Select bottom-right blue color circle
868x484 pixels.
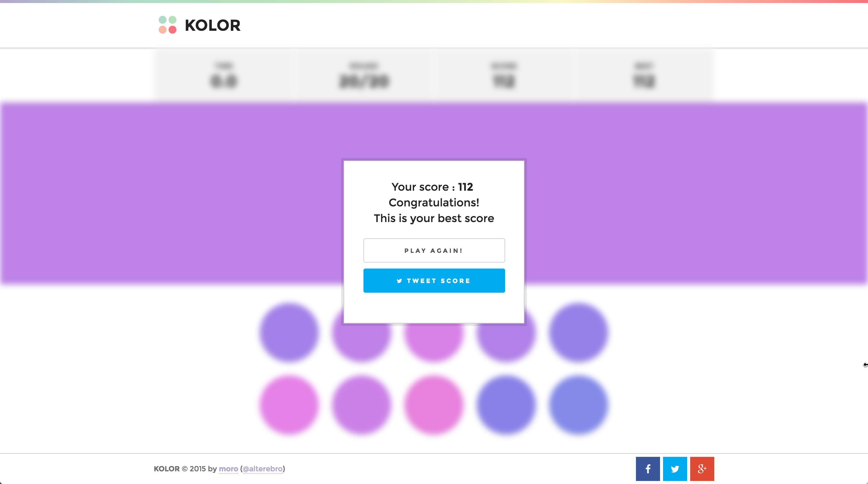[578, 404]
